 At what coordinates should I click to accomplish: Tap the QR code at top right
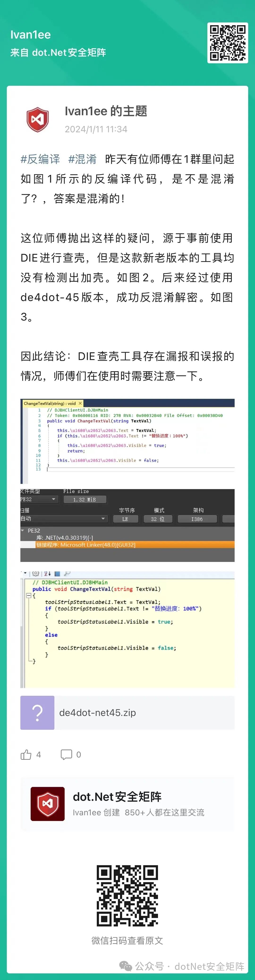228,43
